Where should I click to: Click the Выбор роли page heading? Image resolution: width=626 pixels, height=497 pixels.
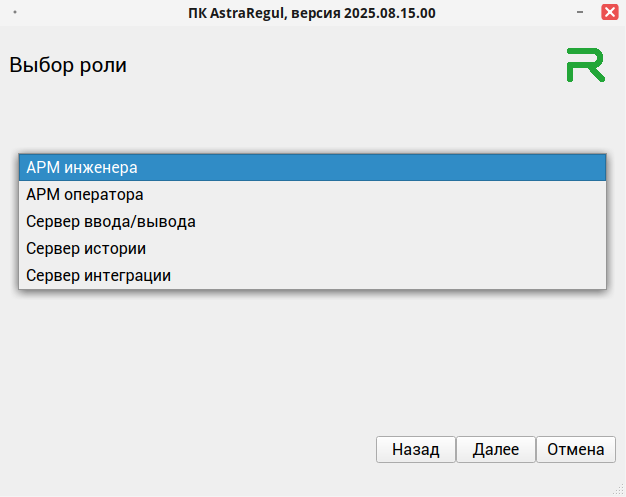(68, 66)
